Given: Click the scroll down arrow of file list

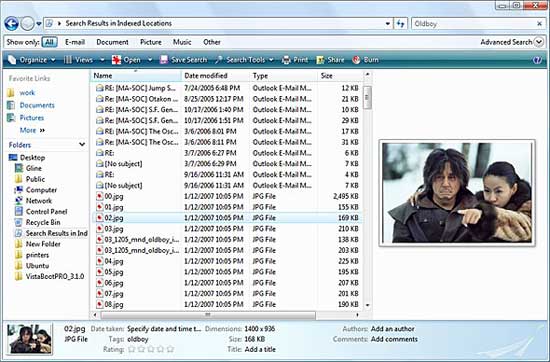Looking at the screenshot, I should (367, 305).
